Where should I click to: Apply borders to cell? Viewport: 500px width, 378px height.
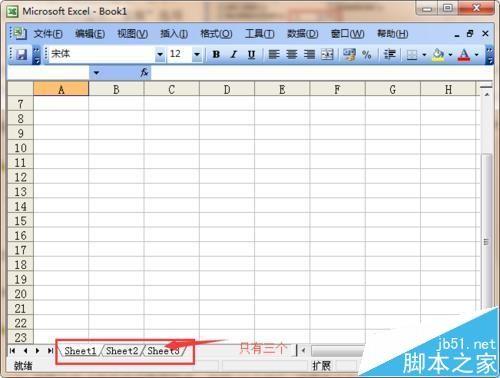[412, 54]
